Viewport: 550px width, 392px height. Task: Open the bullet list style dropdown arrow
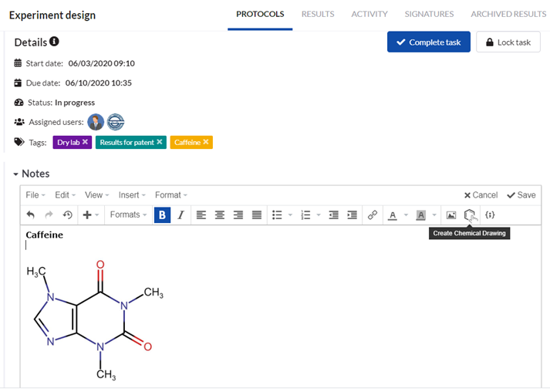[x=290, y=215]
